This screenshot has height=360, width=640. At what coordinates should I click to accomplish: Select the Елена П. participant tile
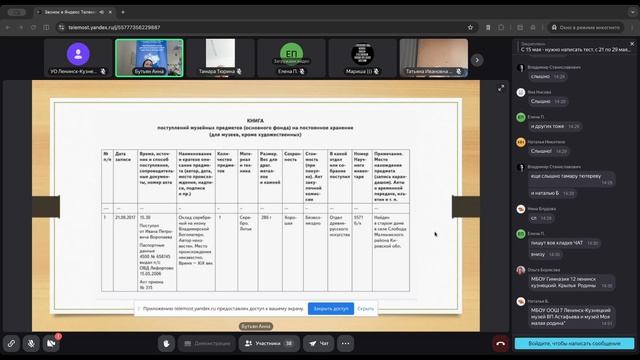(x=291, y=58)
